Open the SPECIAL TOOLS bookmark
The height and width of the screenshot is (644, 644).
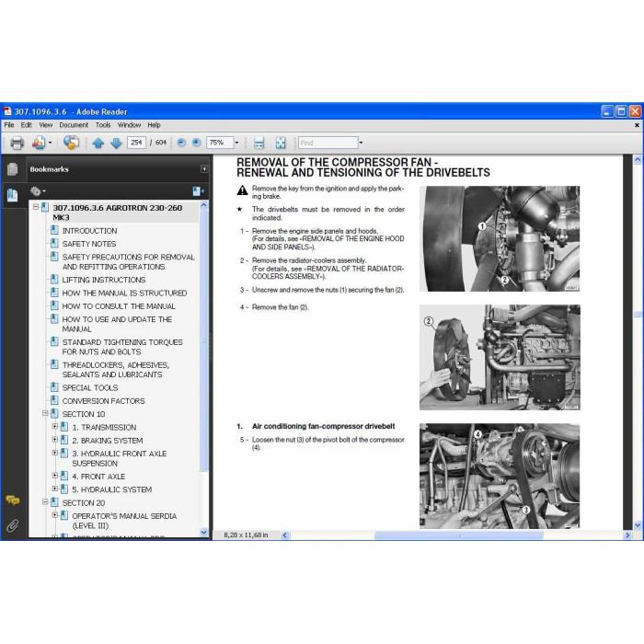click(90, 387)
